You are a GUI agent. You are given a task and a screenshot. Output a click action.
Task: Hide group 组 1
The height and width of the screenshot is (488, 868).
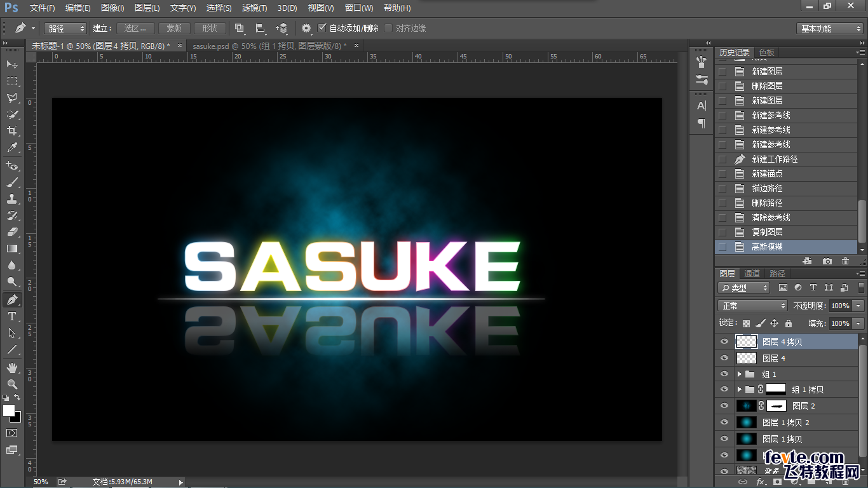point(724,374)
